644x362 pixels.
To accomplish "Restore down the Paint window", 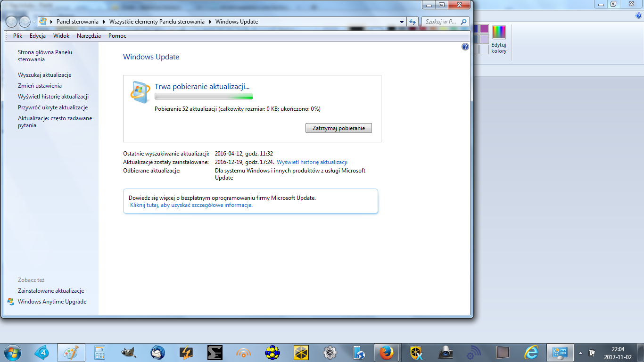I will click(613, 4).
